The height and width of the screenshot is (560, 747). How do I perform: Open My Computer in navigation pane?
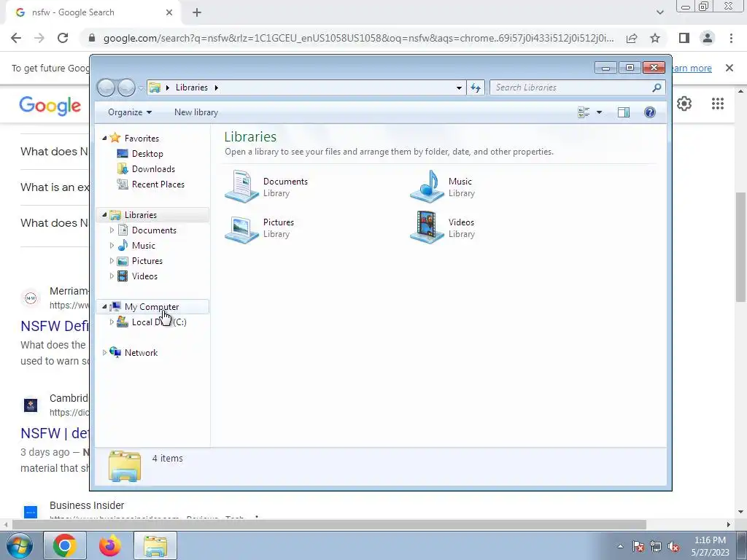152,307
